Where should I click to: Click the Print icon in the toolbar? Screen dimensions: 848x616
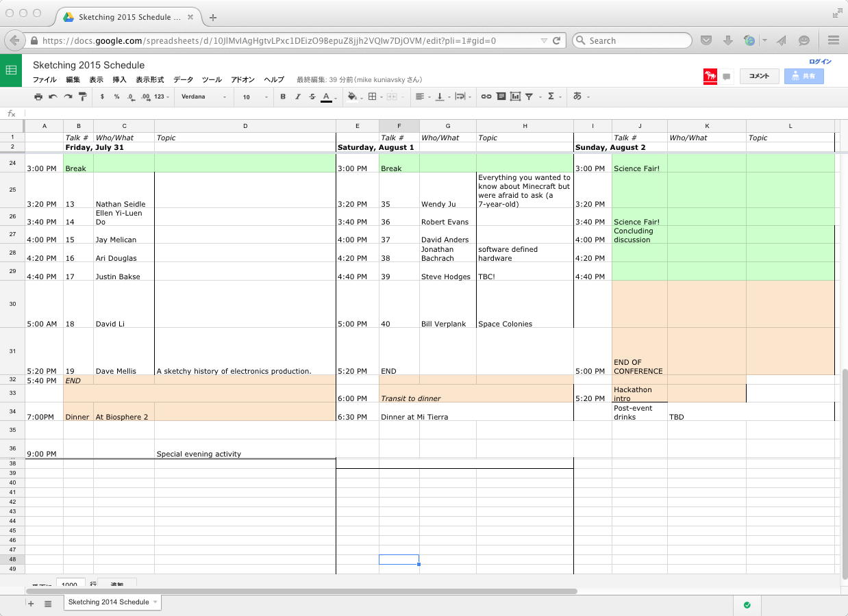(38, 97)
